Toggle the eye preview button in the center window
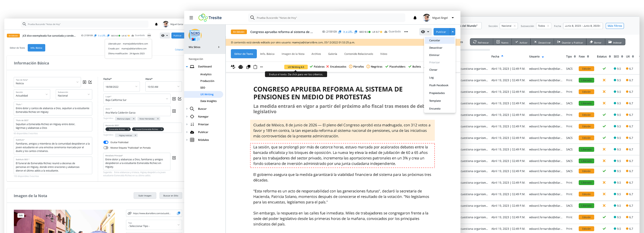The width and height of the screenshot is (644, 233). (x=425, y=32)
